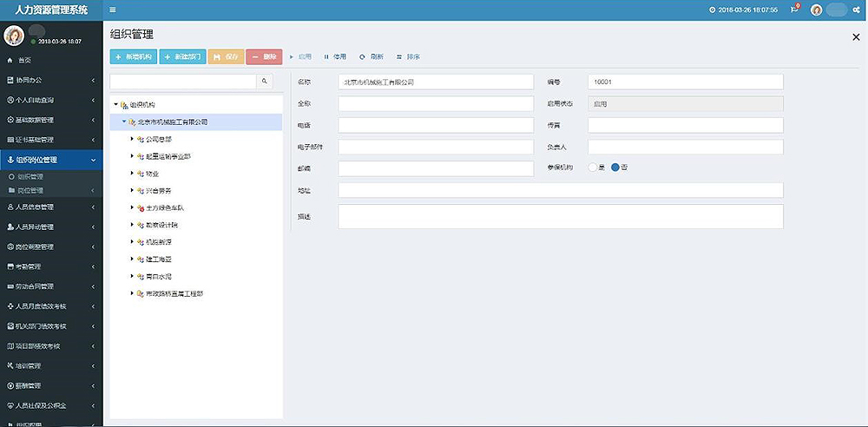
Task: Toggle the hamburger sidebar menu icon
Action: coord(113,10)
